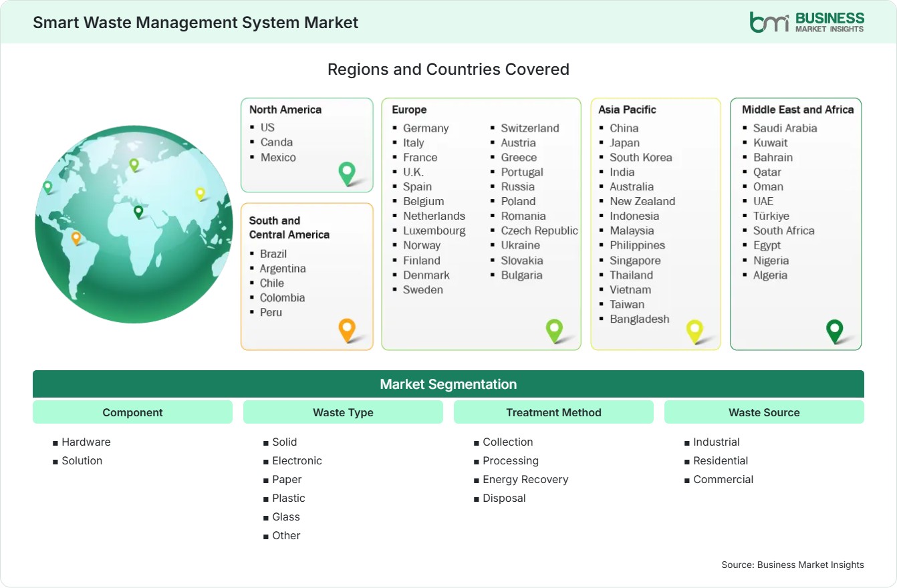897x588 pixels.
Task: Click the South and Central America heading
Action: (289, 227)
